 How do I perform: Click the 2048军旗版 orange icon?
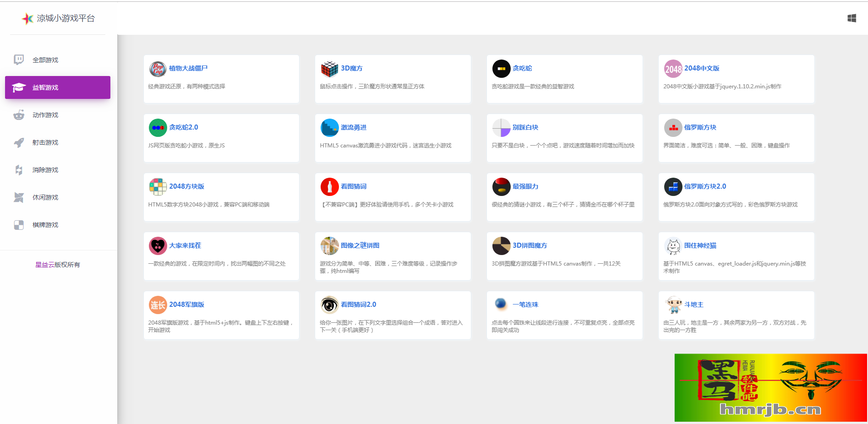click(x=158, y=305)
